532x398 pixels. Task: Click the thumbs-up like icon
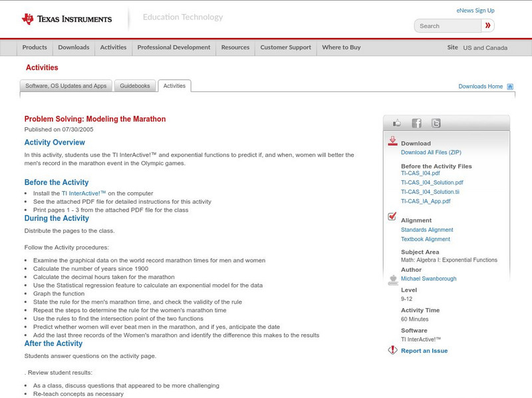click(396, 123)
